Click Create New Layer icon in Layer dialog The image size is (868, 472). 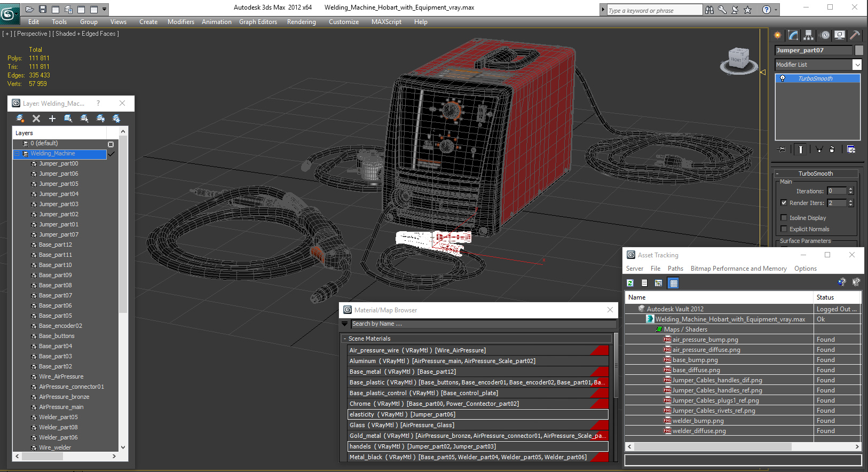click(x=20, y=119)
